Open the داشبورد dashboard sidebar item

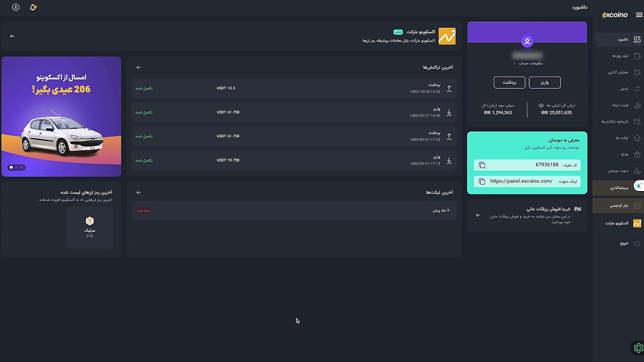[618, 39]
